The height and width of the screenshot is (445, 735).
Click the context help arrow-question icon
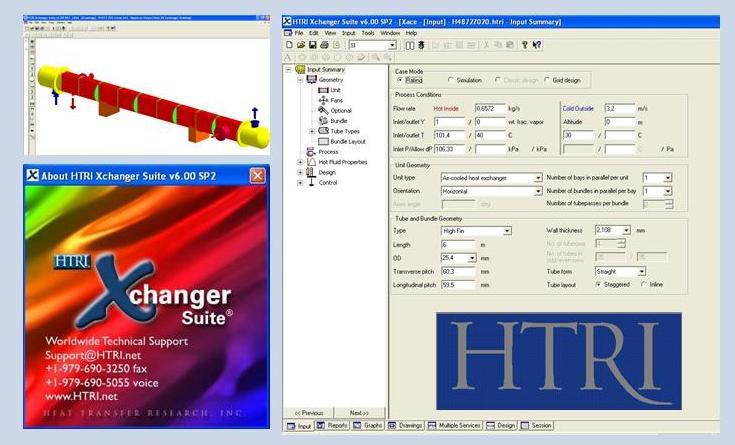click(537, 45)
